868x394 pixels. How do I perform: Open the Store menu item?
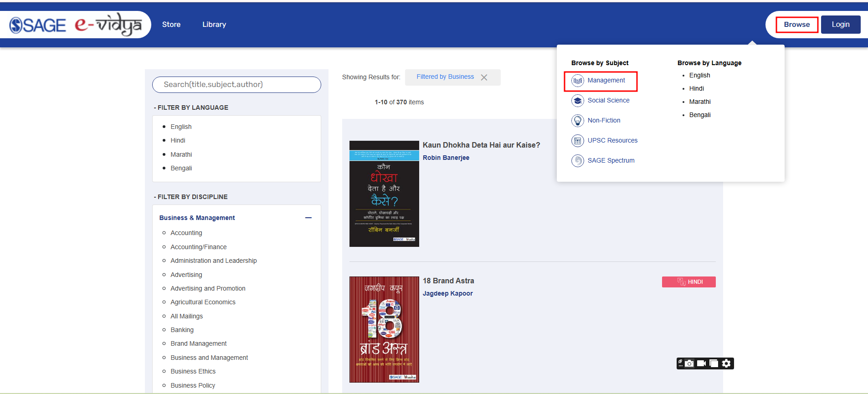(171, 25)
